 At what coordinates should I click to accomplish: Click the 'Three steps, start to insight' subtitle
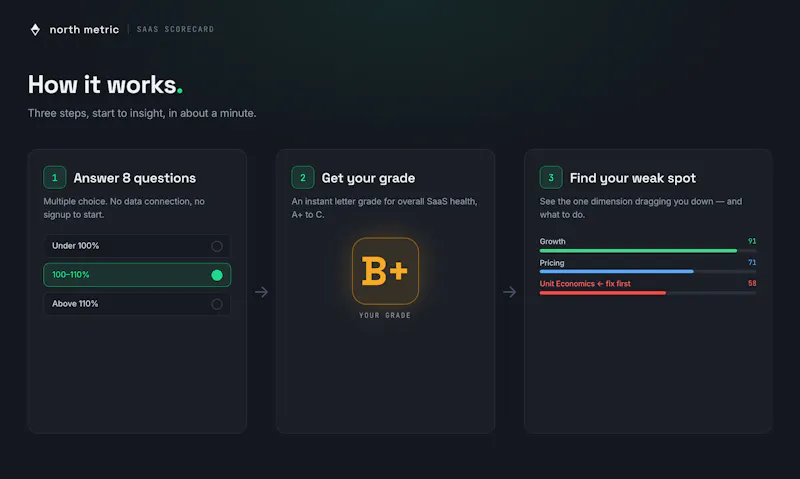point(142,113)
